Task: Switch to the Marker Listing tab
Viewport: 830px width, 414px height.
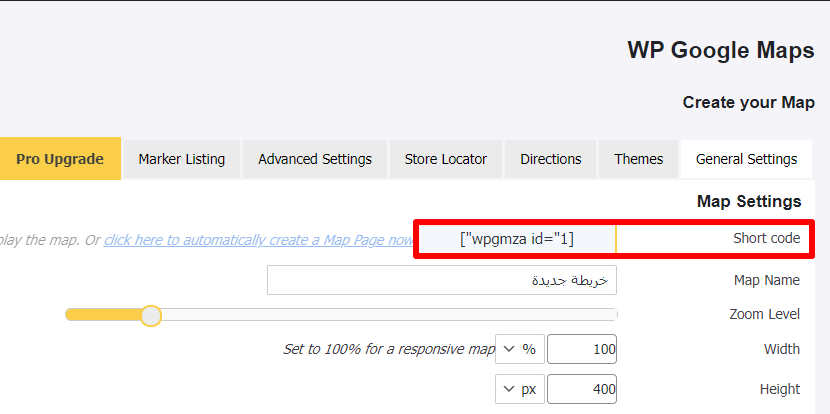Action: click(x=182, y=159)
